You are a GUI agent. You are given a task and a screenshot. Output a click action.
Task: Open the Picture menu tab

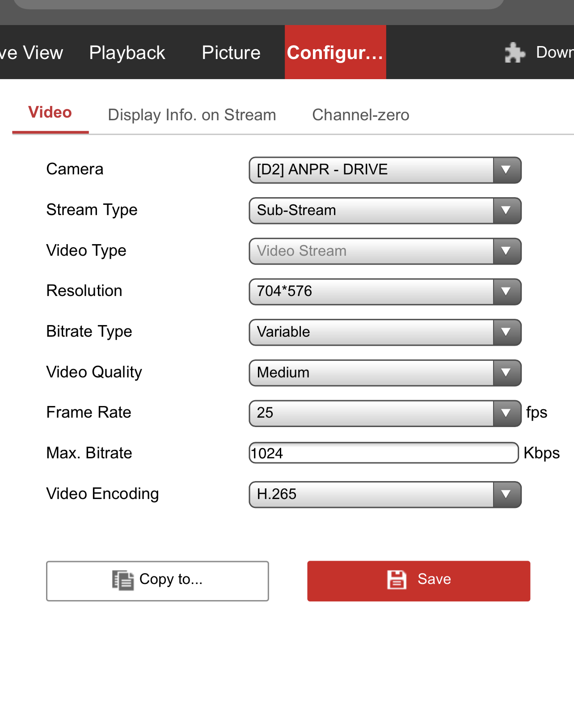click(x=231, y=53)
